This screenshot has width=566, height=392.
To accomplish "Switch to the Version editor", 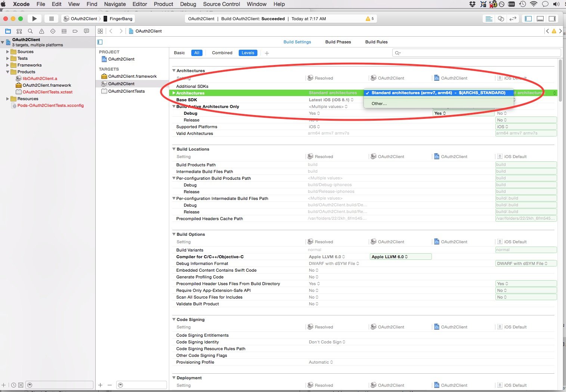I will 513,19.
